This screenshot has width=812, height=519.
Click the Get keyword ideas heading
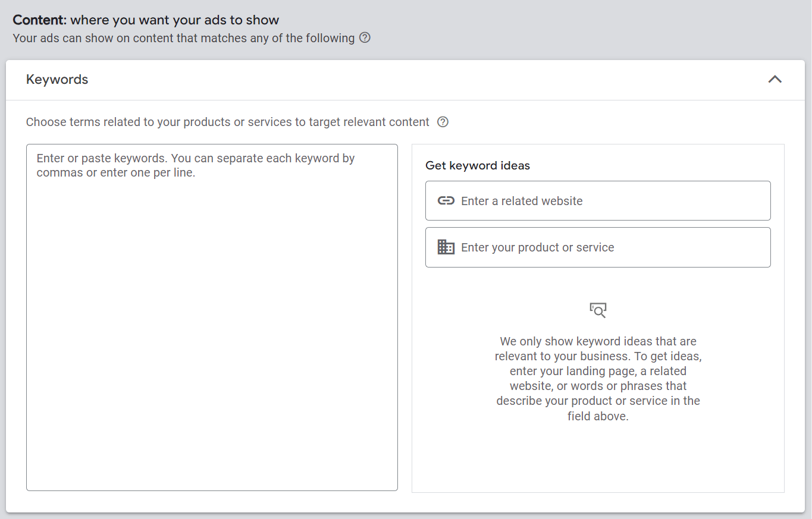pyautogui.click(x=478, y=165)
